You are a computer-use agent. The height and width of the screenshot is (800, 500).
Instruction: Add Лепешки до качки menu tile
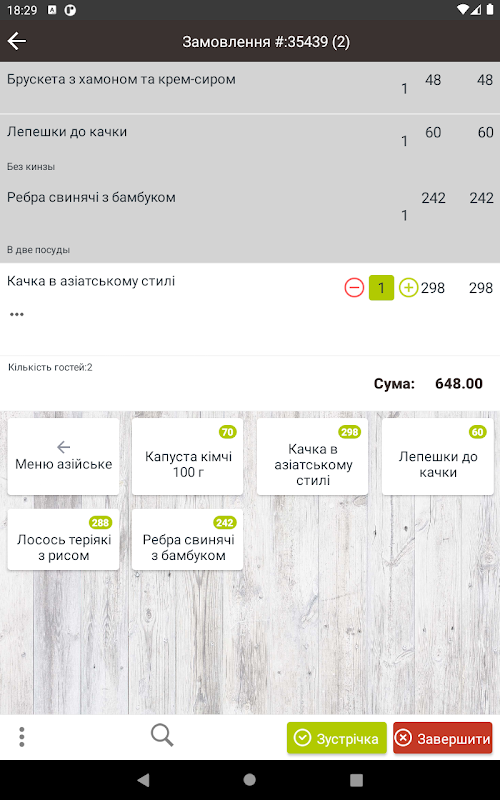pos(438,457)
